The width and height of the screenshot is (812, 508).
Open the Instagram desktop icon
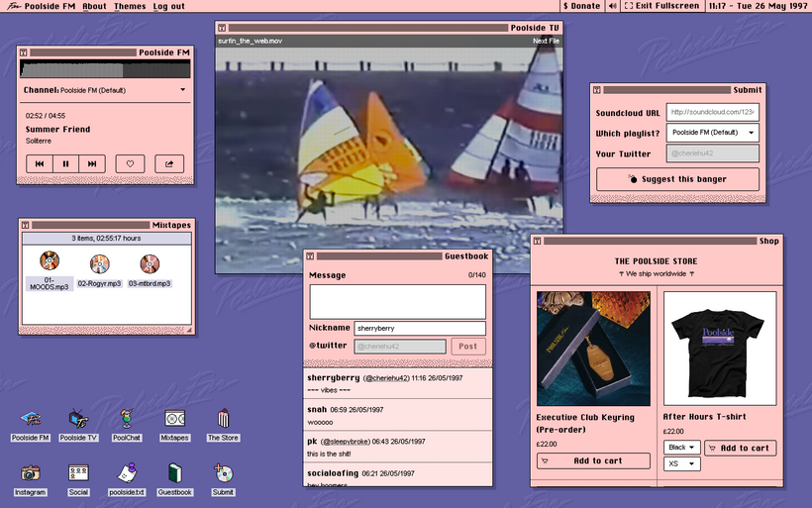tap(31, 474)
